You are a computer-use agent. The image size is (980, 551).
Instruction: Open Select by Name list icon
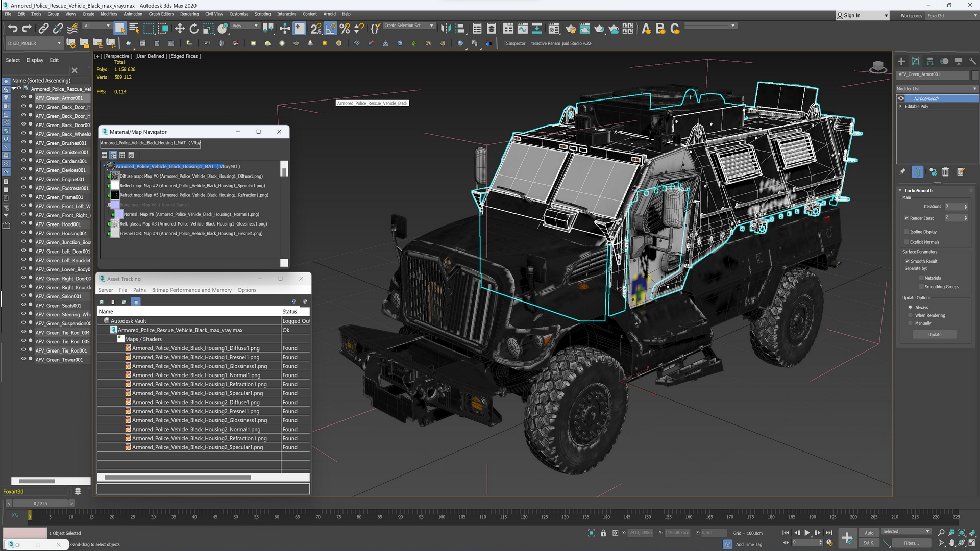click(x=134, y=29)
